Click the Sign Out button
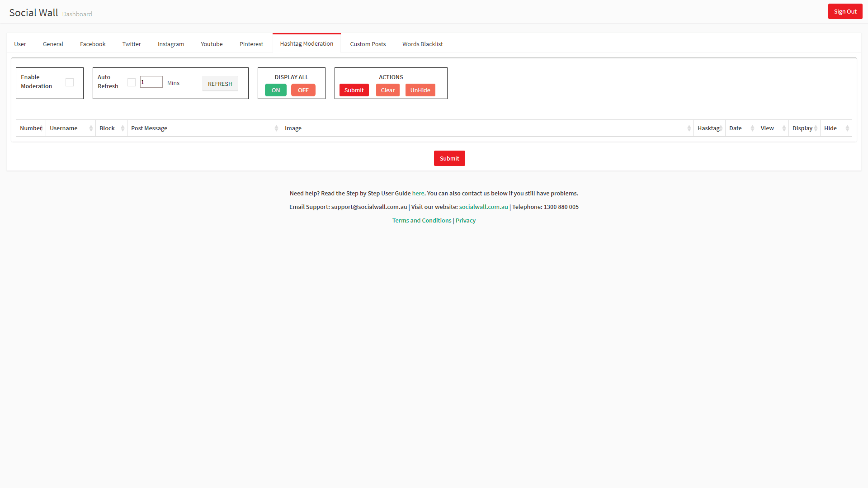The height and width of the screenshot is (488, 868). coord(845,12)
